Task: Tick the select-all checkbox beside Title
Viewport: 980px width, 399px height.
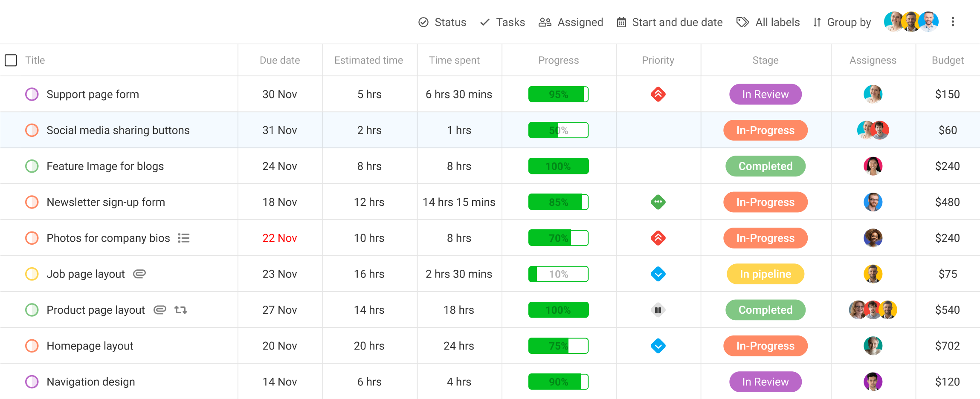Action: [x=11, y=60]
